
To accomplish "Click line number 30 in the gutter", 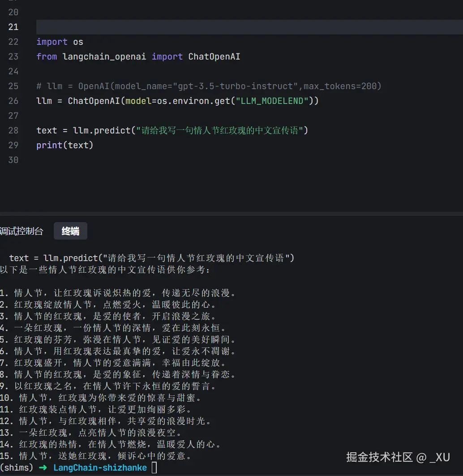I will (13, 160).
